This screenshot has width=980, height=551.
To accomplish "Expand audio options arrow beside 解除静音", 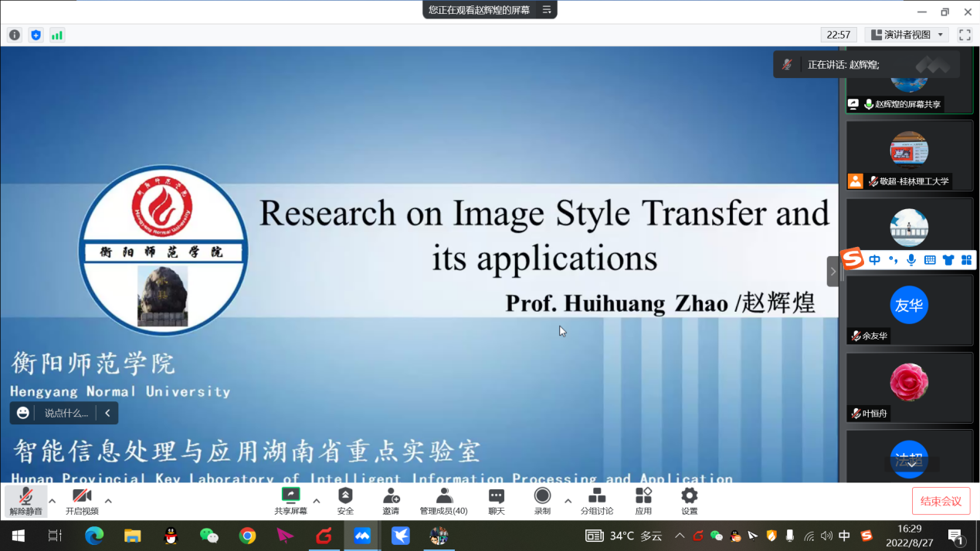I will click(x=53, y=501).
